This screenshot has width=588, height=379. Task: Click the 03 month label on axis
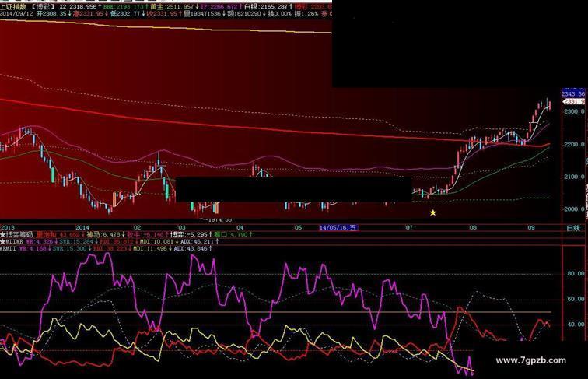182,227
